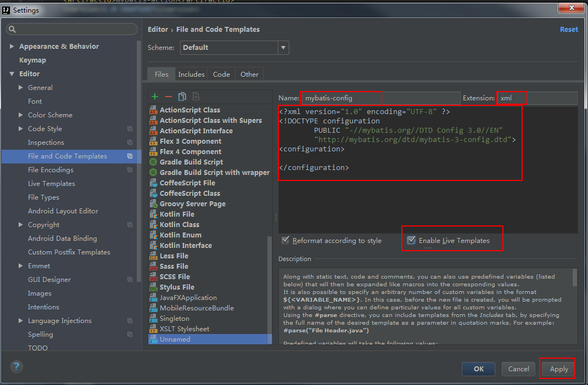Switch to the Includes tab
The height and width of the screenshot is (385, 588).
click(x=191, y=74)
